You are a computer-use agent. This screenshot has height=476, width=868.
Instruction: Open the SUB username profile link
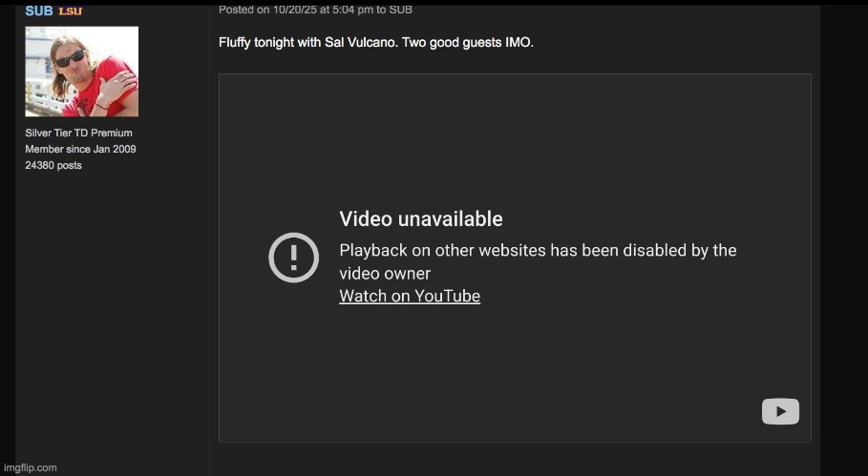39,10
